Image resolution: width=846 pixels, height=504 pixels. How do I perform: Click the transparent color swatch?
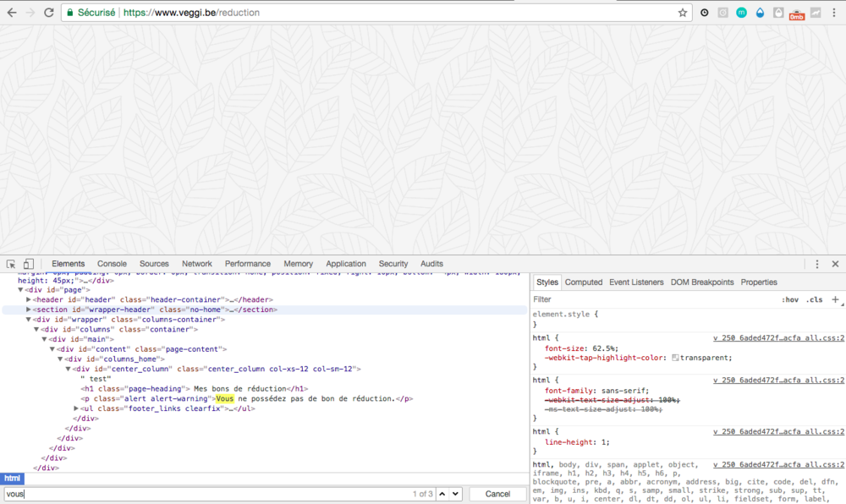pos(675,358)
